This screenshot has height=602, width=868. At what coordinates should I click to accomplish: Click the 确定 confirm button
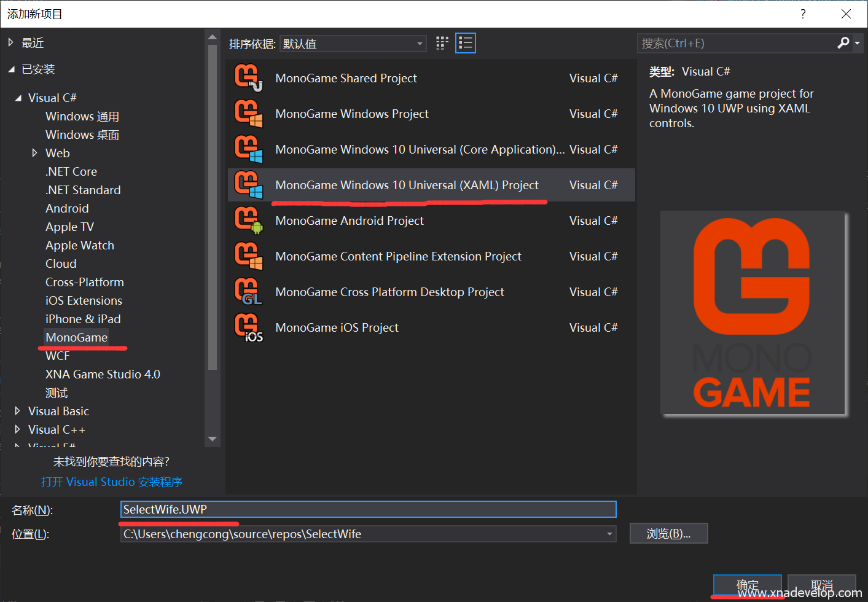(x=747, y=585)
